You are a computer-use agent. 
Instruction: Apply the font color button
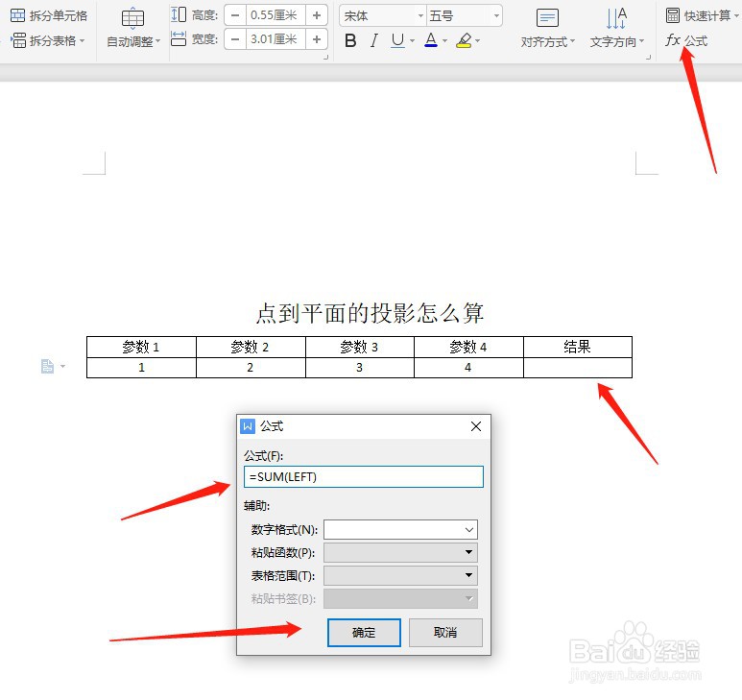click(431, 40)
